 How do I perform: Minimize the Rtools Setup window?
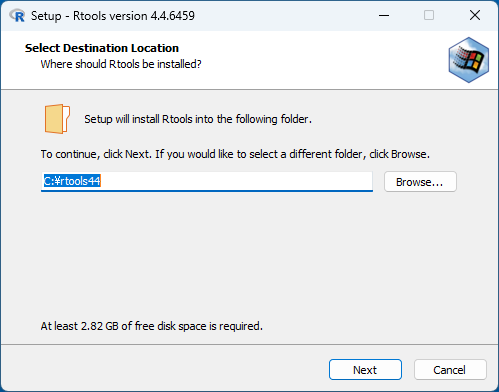384,15
